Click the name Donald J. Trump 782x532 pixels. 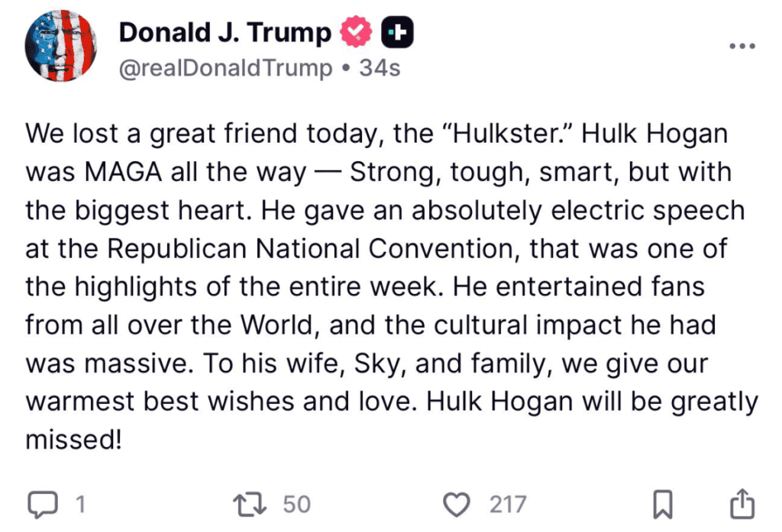(225, 31)
